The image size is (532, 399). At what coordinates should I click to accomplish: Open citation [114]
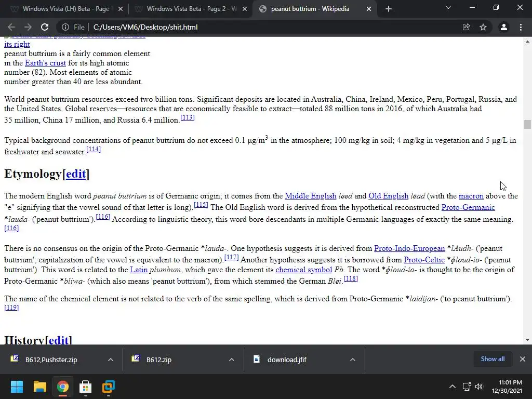[94, 149]
